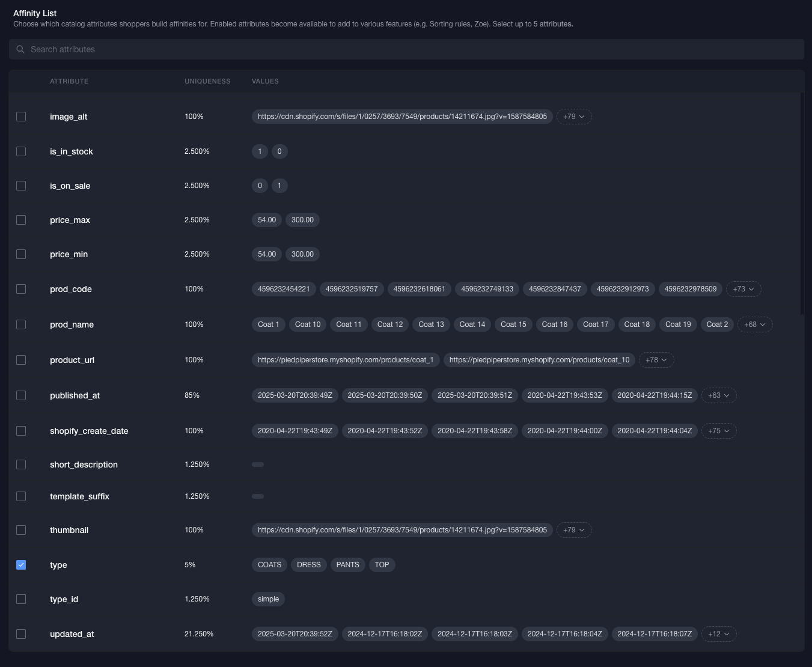Uncheck the type attribute checkbox
Viewport: 812px width, 667px height.
[x=21, y=565]
